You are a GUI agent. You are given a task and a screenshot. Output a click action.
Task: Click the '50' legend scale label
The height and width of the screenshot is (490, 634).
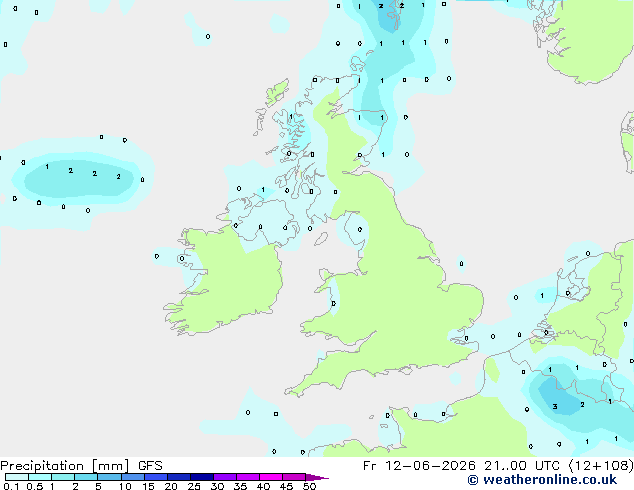pos(309,486)
